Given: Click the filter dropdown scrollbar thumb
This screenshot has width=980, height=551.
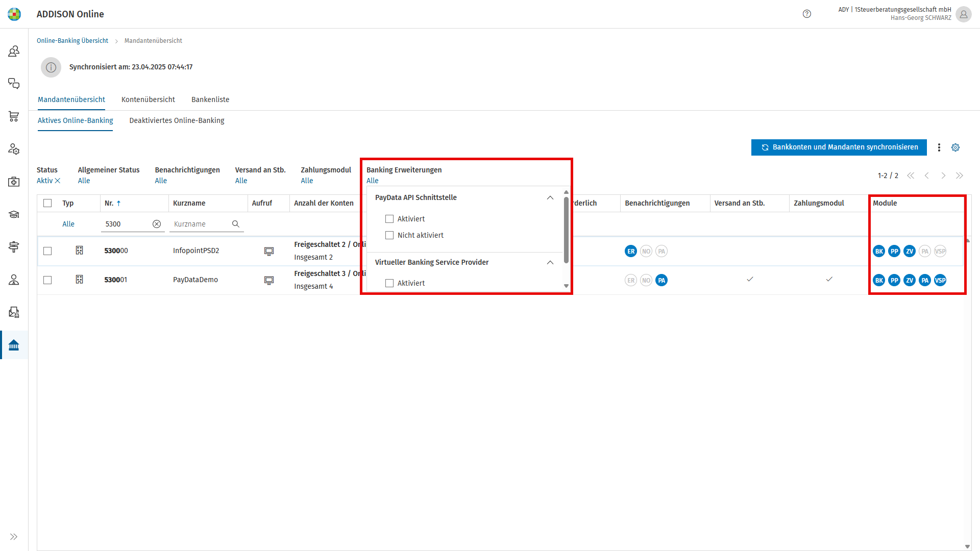Looking at the screenshot, I should pyautogui.click(x=566, y=230).
